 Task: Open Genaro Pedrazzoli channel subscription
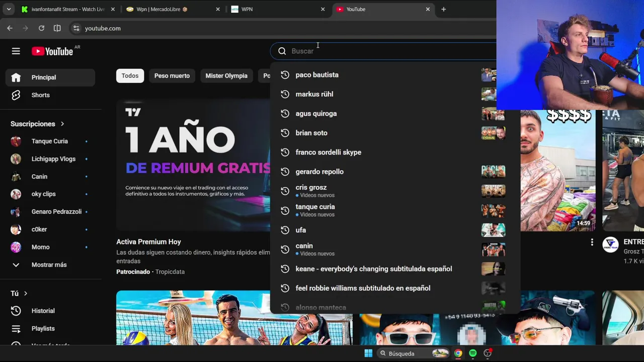click(50, 212)
